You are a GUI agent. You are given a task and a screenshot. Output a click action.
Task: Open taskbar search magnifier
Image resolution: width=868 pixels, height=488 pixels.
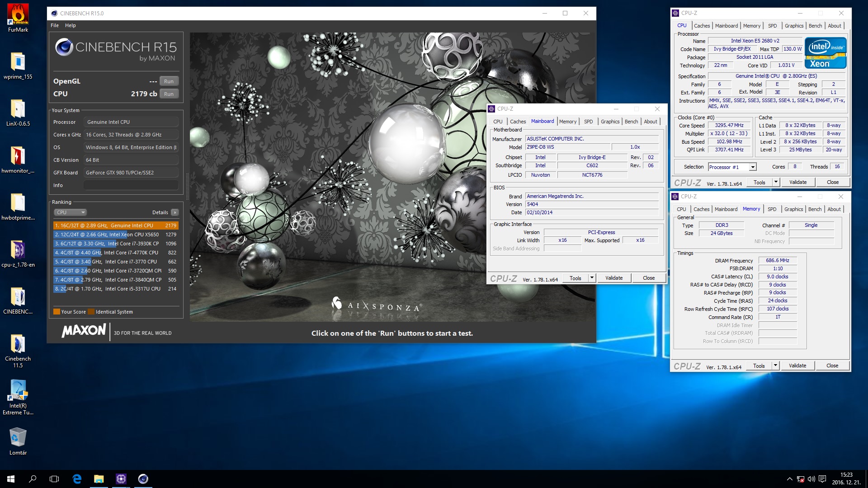pos(33,479)
